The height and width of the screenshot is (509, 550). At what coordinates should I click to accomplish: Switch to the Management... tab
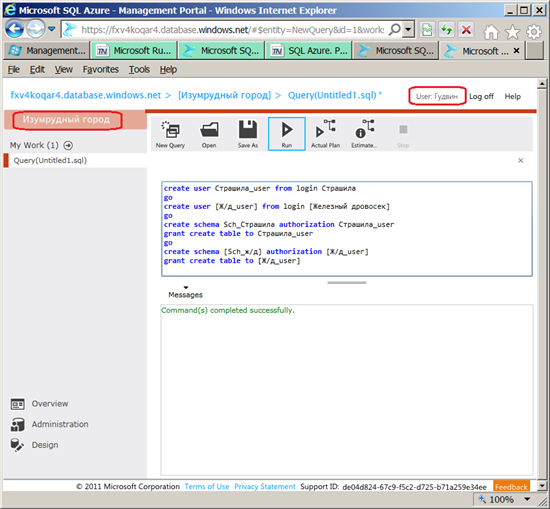(x=47, y=51)
